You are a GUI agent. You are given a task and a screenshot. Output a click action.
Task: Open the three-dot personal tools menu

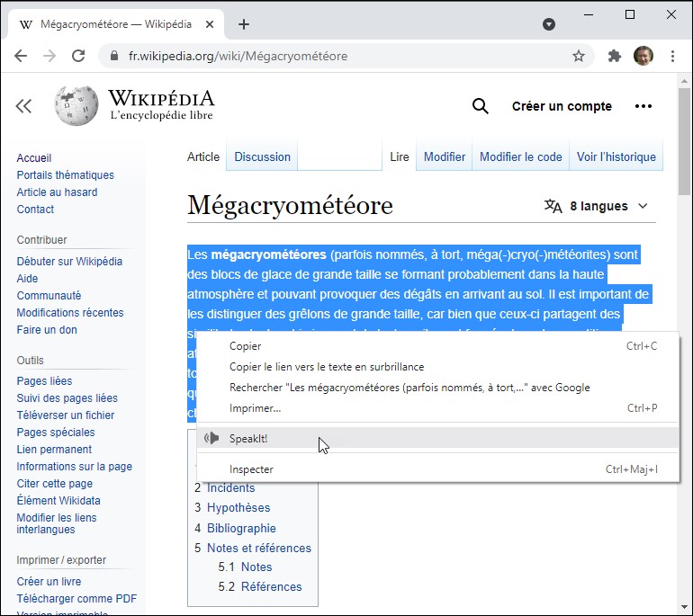643,106
